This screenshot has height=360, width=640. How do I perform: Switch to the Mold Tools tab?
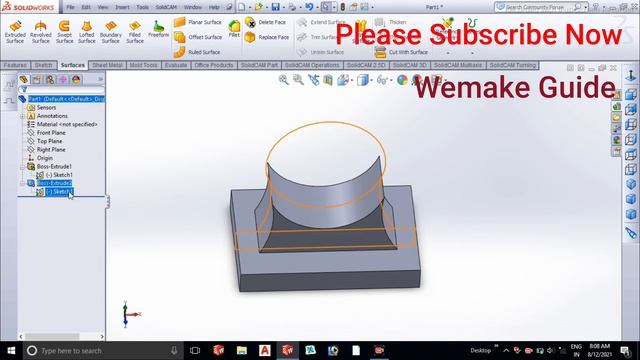[x=143, y=65]
